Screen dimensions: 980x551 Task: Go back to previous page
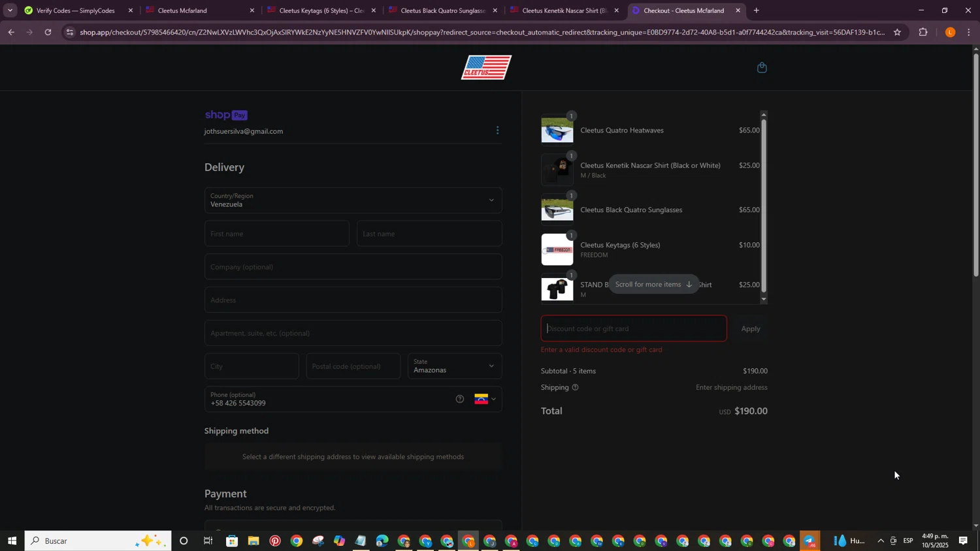coord(11,32)
